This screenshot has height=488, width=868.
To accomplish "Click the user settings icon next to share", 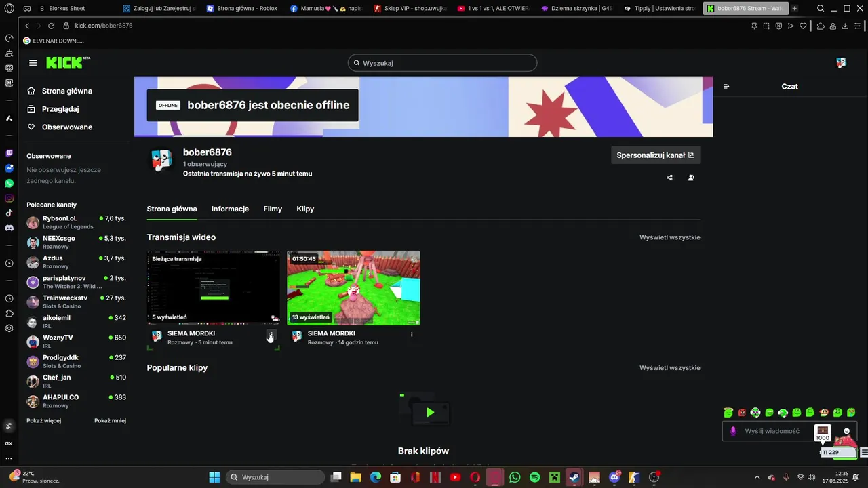I will point(691,178).
